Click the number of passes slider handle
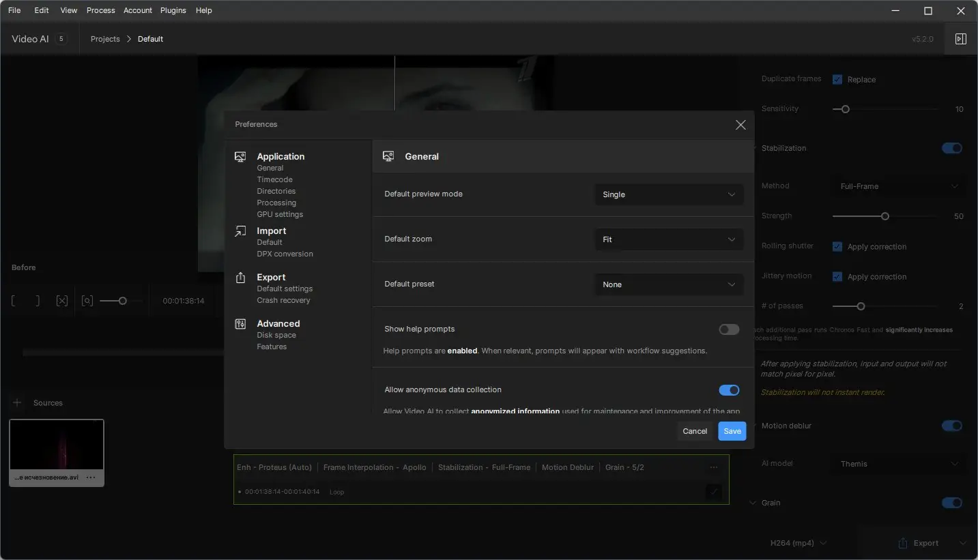 point(861,306)
